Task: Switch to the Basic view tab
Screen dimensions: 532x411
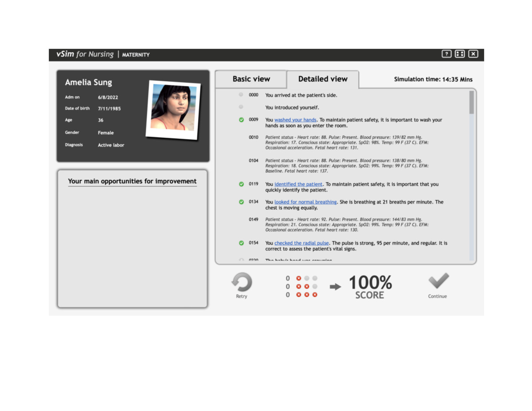Action: click(250, 79)
